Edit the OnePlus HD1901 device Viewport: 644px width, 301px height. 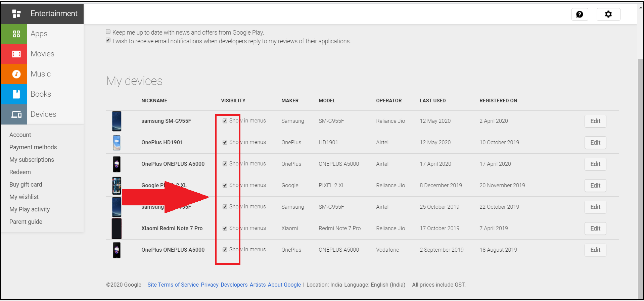pyautogui.click(x=595, y=143)
